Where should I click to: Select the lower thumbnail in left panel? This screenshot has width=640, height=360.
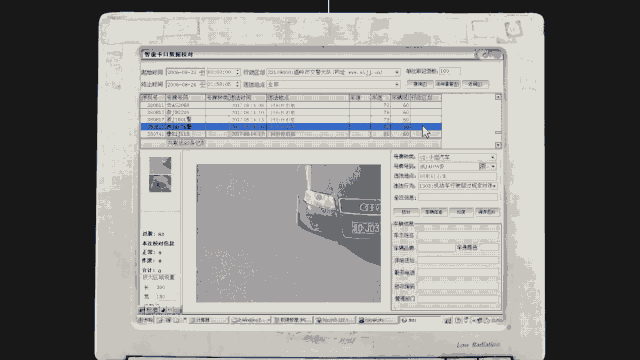[160, 183]
